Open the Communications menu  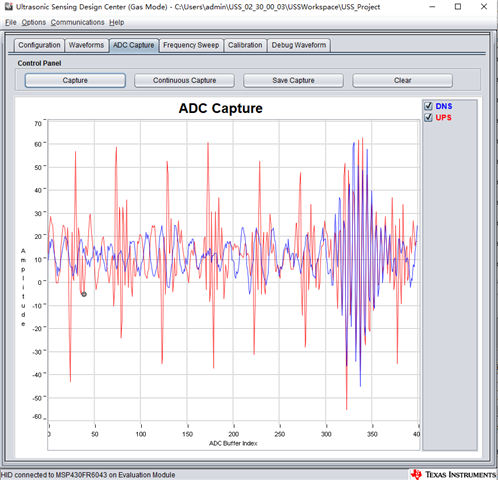click(x=77, y=22)
